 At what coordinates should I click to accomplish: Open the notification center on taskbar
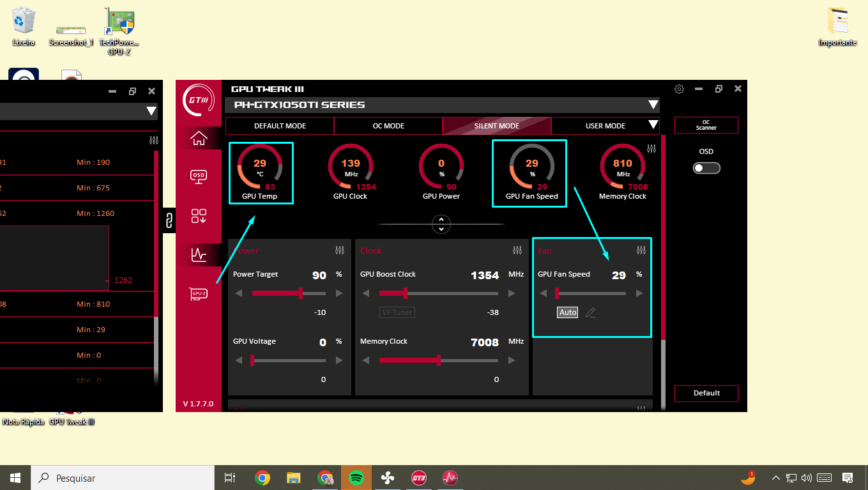coord(848,477)
